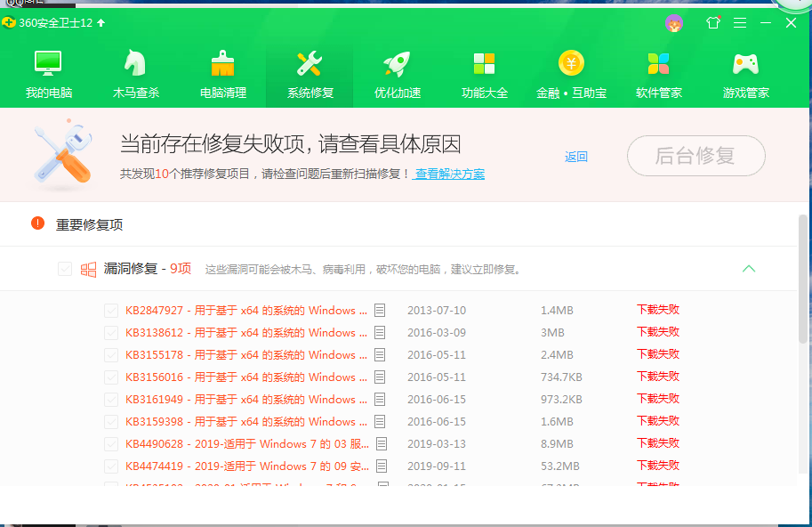
Task: Select the KB4474419 patch name
Action: (x=247, y=466)
